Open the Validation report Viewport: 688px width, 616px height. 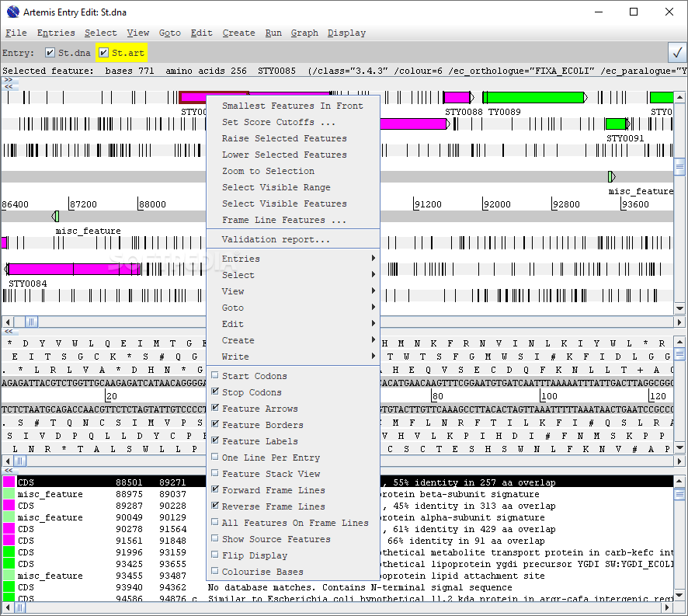tap(293, 239)
